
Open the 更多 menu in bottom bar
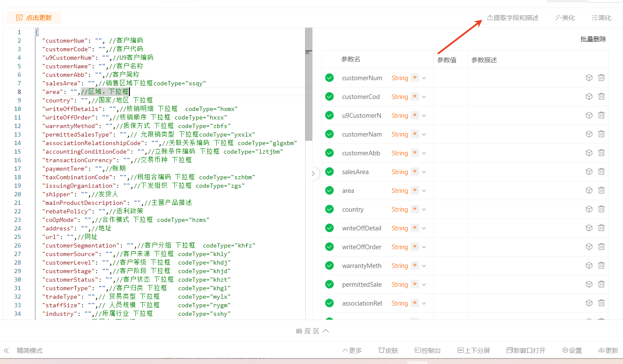tap(352, 351)
